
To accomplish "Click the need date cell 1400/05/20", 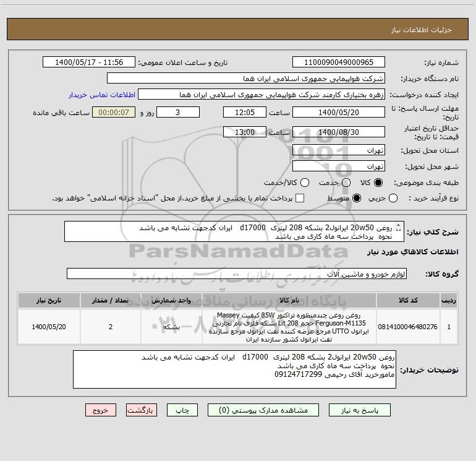I will (x=49, y=327).
